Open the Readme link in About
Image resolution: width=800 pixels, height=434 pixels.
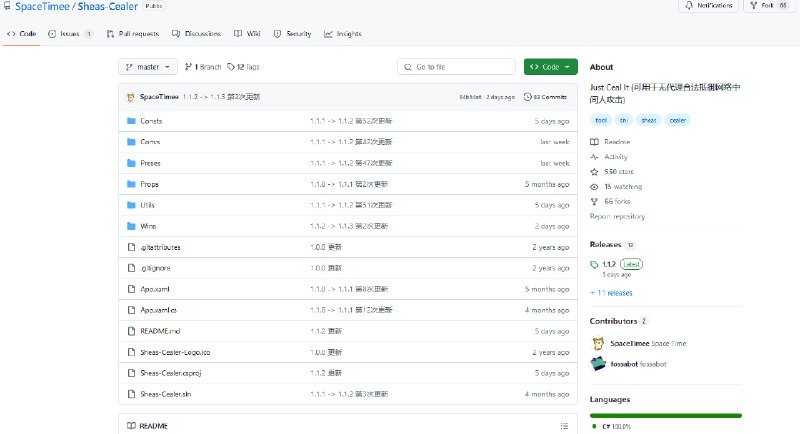(x=610, y=142)
